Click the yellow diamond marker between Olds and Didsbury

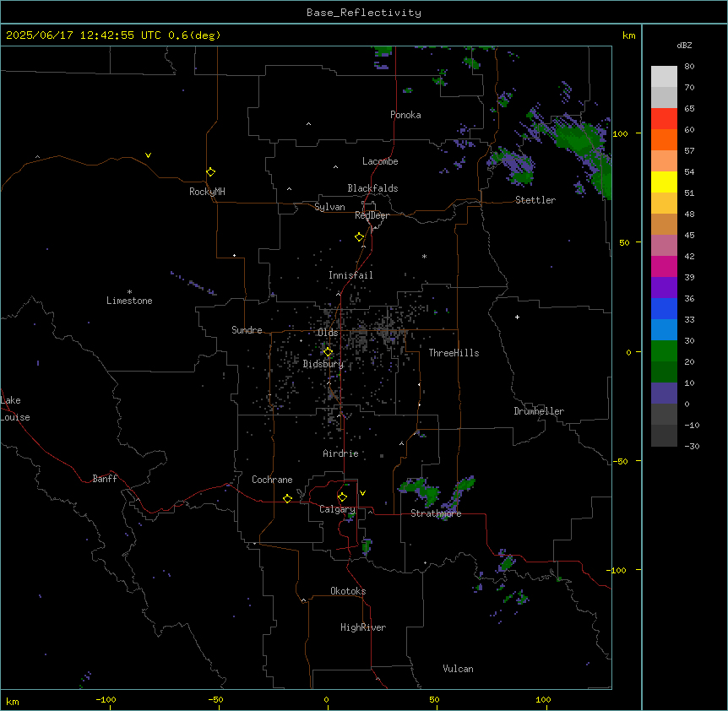328,352
